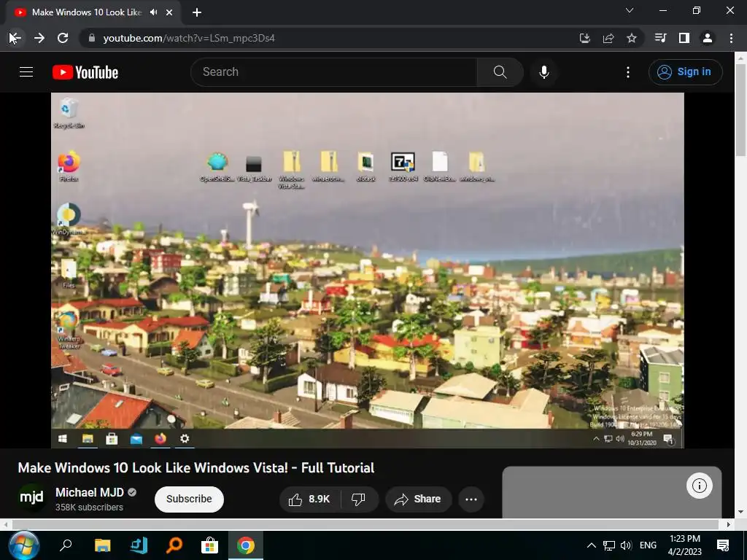Open the volume tray icon
Image resolution: width=747 pixels, height=560 pixels.
click(626, 545)
